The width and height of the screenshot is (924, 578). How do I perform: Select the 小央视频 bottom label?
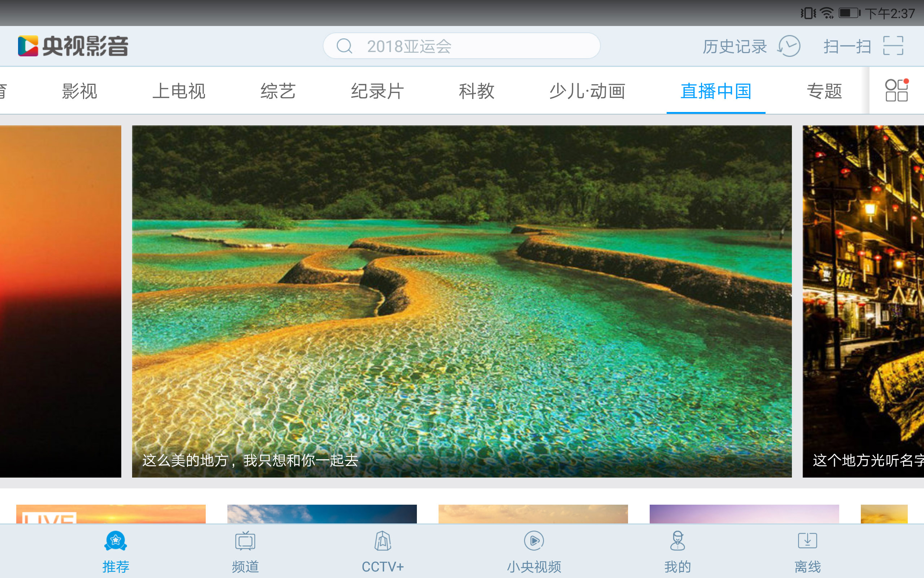point(534,566)
